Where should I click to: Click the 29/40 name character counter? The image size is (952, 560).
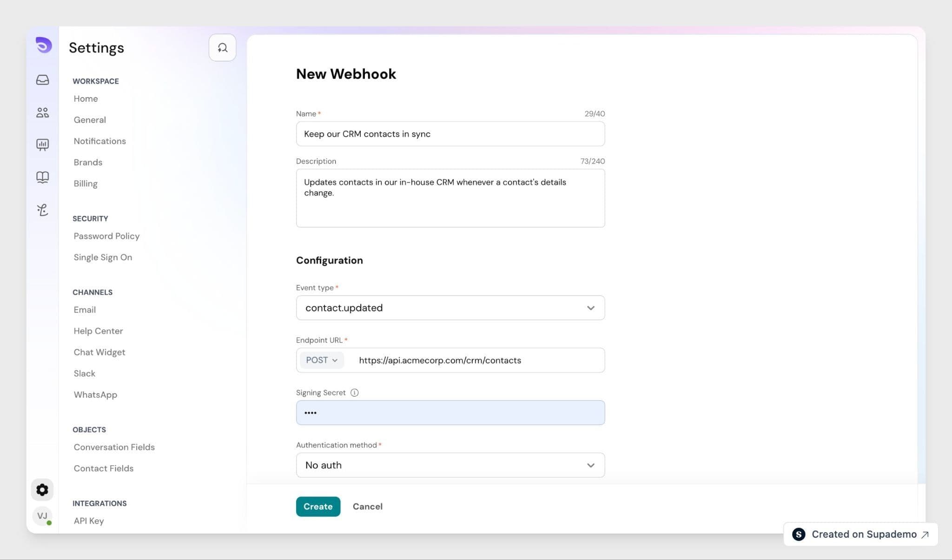pyautogui.click(x=595, y=114)
